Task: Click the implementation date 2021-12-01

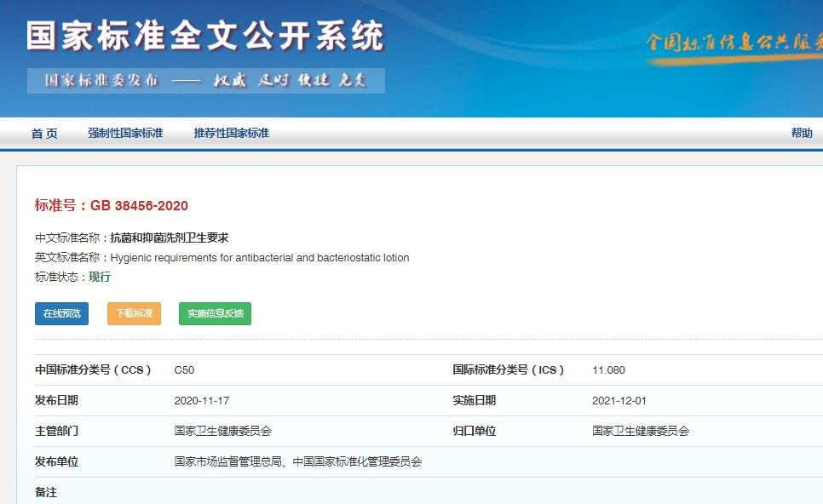Action: point(619,399)
